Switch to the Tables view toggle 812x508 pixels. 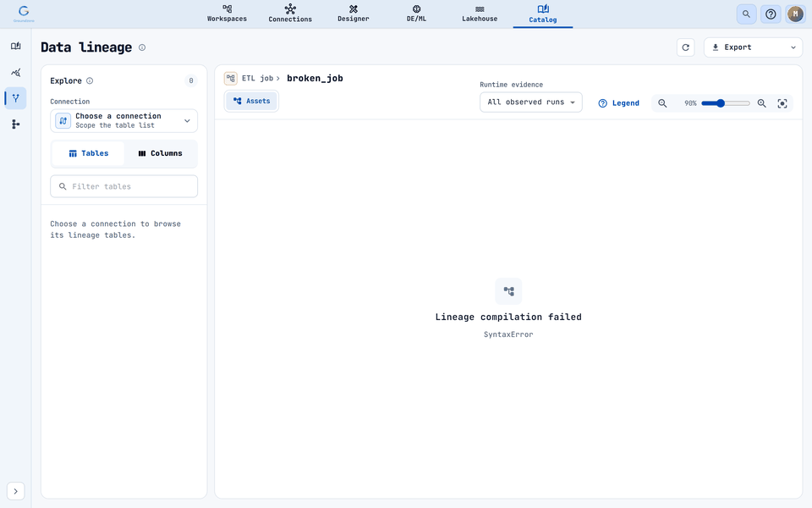click(x=89, y=153)
